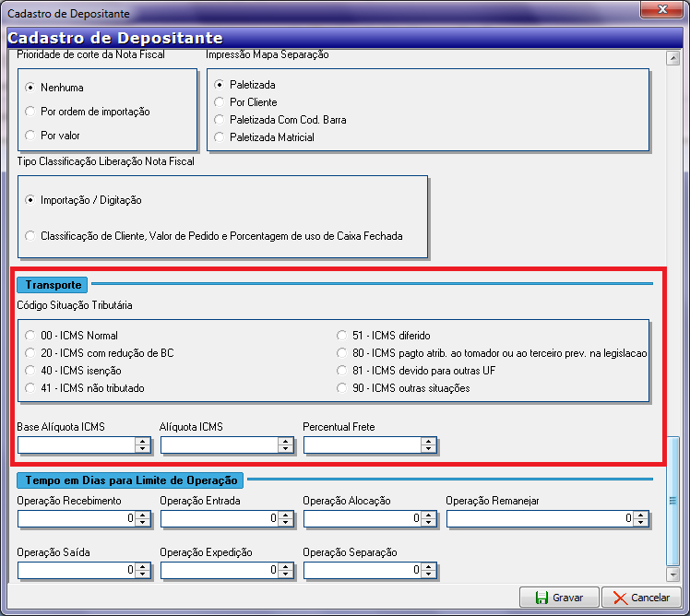Screen dimensions: 690x616
Task: Click the Operação Recebimento field
Action: [x=77, y=519]
